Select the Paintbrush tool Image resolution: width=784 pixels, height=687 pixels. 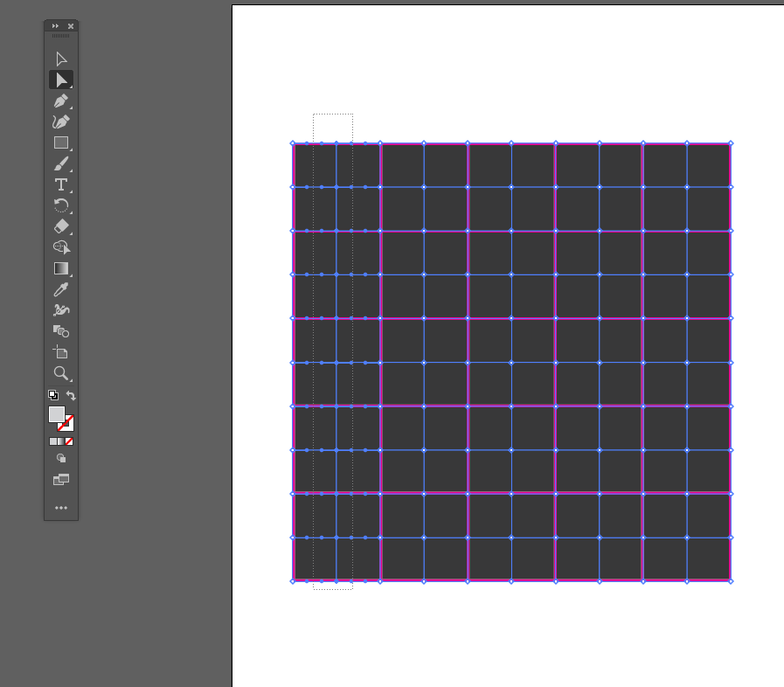(x=61, y=164)
